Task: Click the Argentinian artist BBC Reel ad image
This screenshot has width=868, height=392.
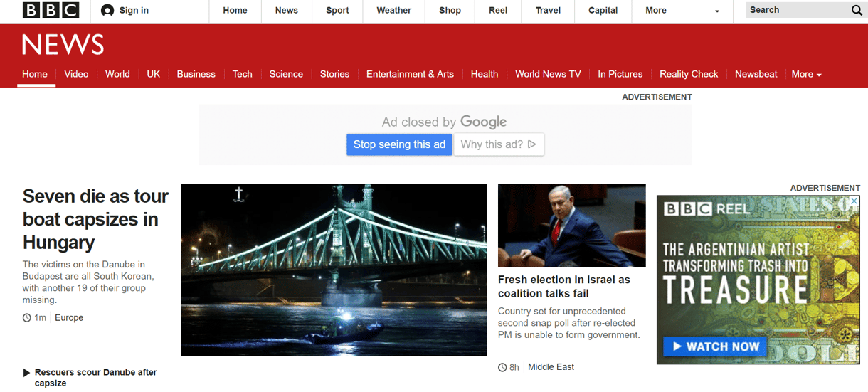Action: coord(758,280)
